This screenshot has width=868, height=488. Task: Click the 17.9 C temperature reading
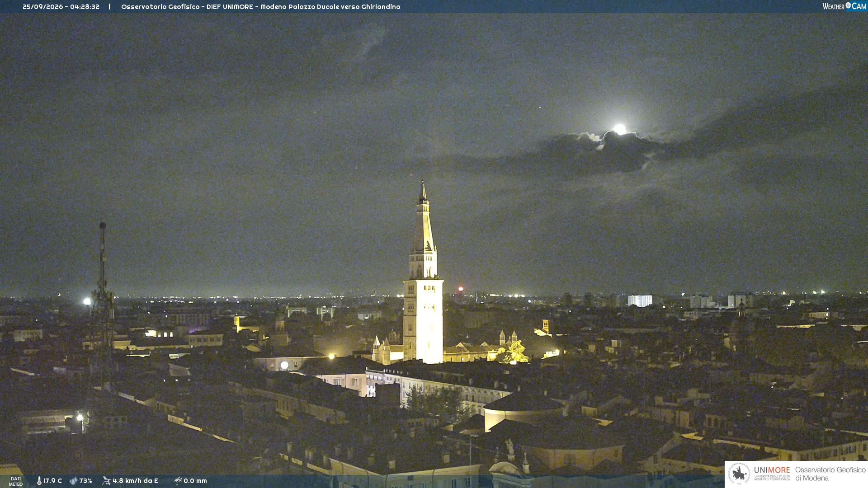[52, 481]
